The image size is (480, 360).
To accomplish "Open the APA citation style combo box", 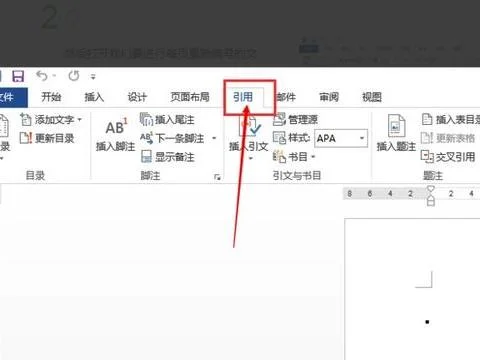I will click(341, 138).
